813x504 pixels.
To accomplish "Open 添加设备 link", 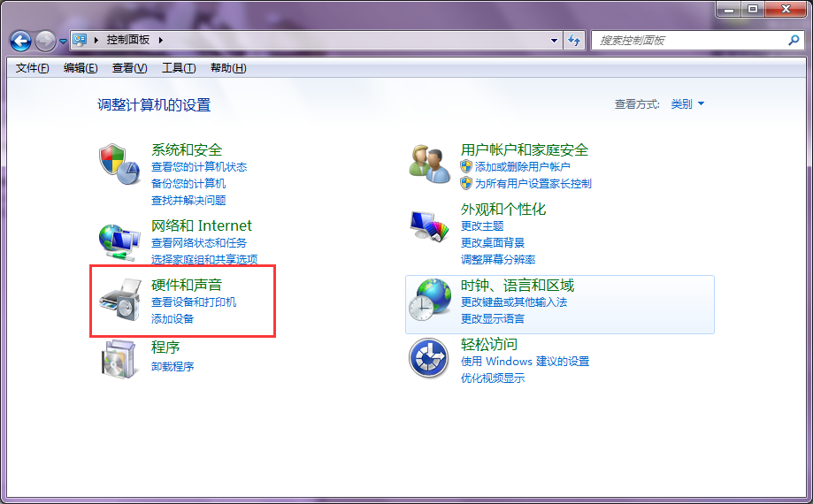I will pos(173,318).
